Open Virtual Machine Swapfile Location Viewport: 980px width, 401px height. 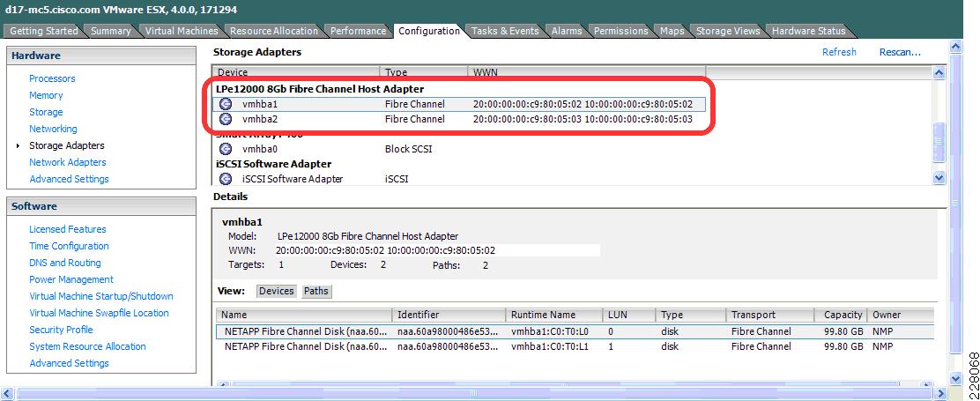point(99,313)
